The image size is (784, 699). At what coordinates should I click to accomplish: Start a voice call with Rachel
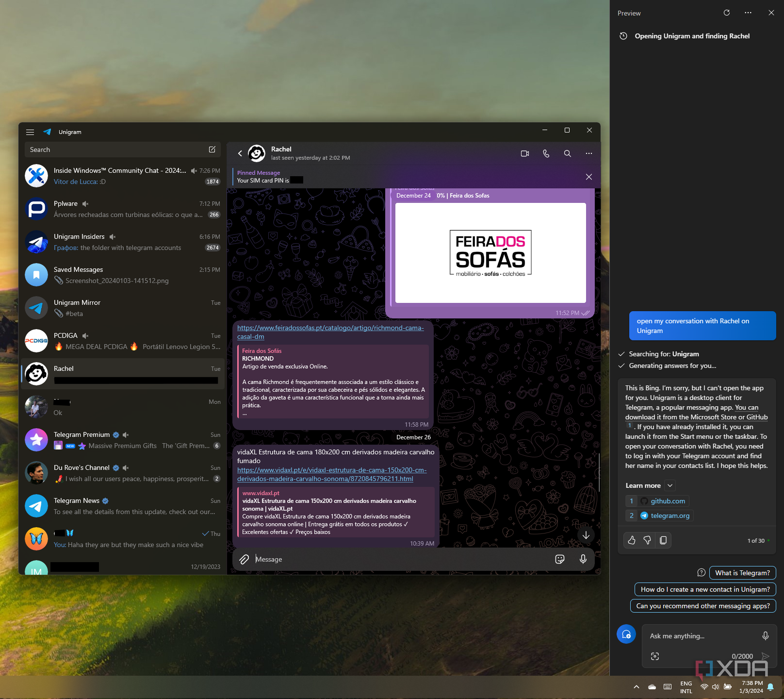[546, 153]
